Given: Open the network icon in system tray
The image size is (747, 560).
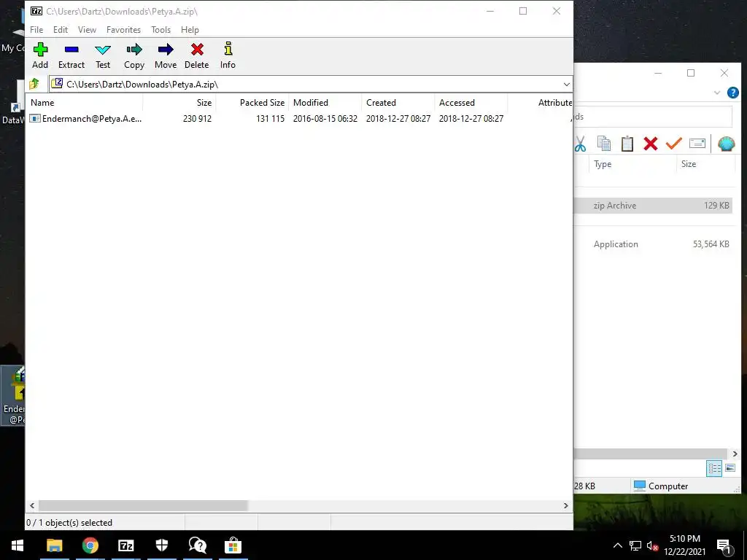Looking at the screenshot, I should pyautogui.click(x=635, y=545).
